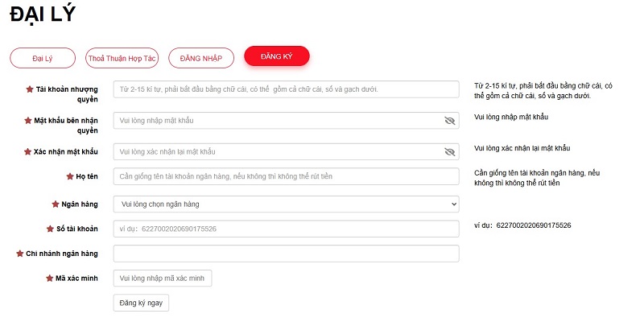The image size is (644, 322).
Task: Toggle password visibility in Mật khẩu field
Action: point(450,120)
